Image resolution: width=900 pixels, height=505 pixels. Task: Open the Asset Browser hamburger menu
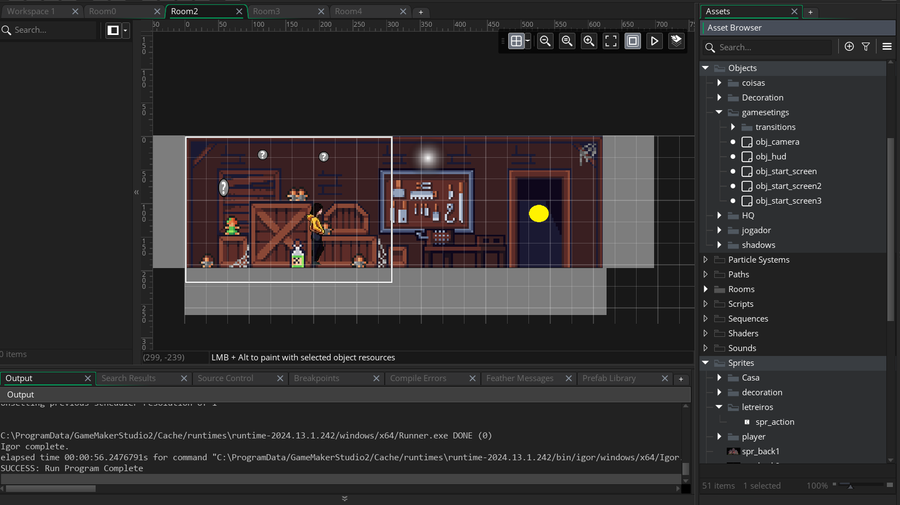[x=887, y=46]
